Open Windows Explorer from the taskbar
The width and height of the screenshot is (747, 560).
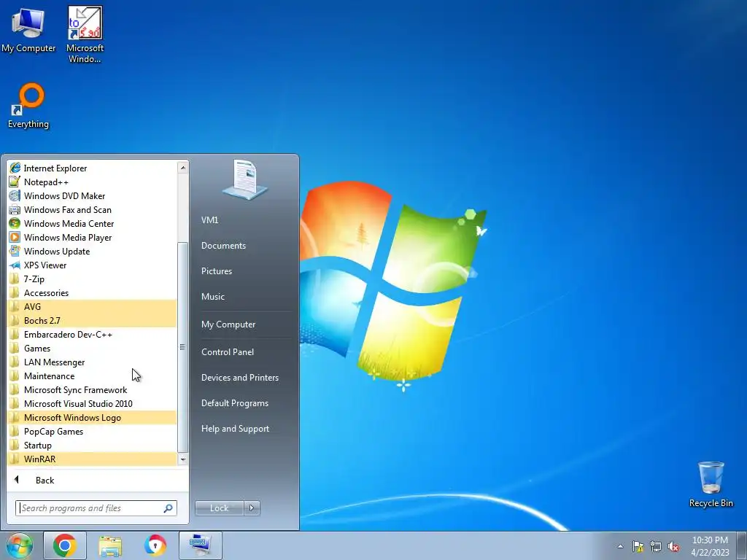click(x=110, y=545)
